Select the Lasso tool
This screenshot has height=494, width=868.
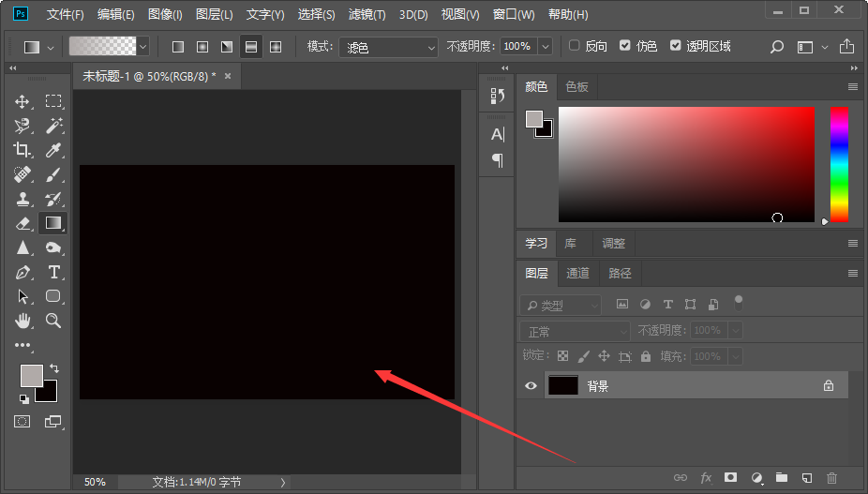tap(22, 126)
